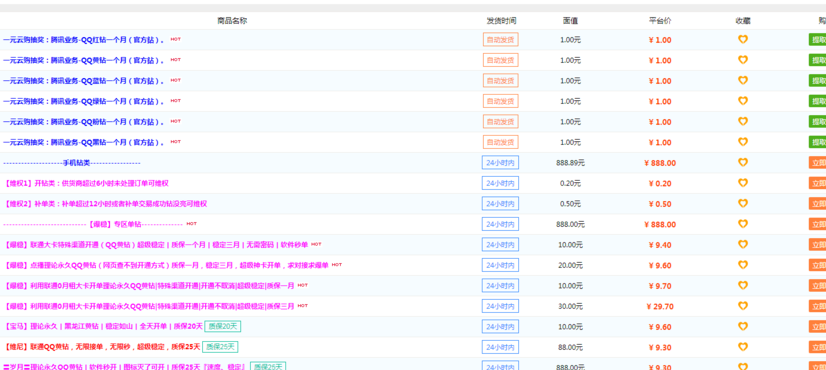Image resolution: width=826 pixels, height=370 pixels.
Task: Click the 888.89元 face value cell
Action: (571, 163)
